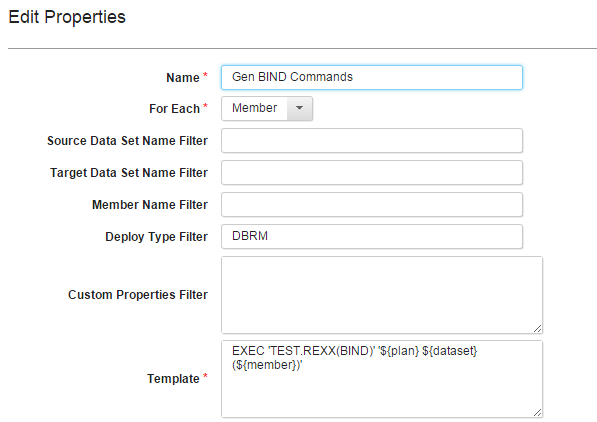Image resolution: width=597 pixels, height=422 pixels.
Task: Click inside the Custom Properties Filter textarea
Action: point(382,295)
